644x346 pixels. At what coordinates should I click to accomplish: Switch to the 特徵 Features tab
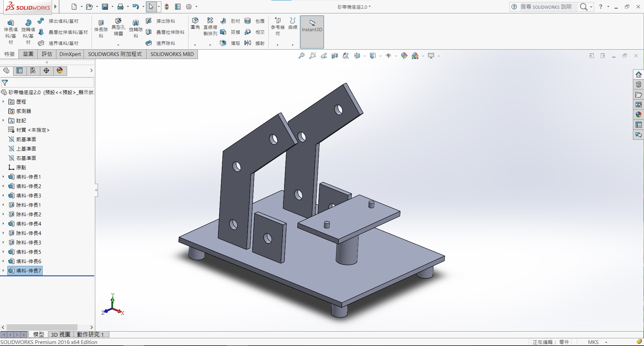(9, 54)
